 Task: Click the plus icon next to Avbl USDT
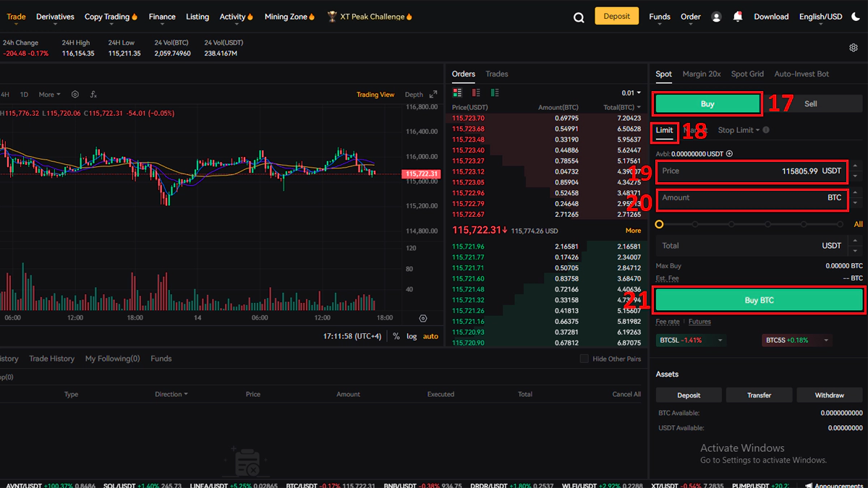(x=729, y=153)
